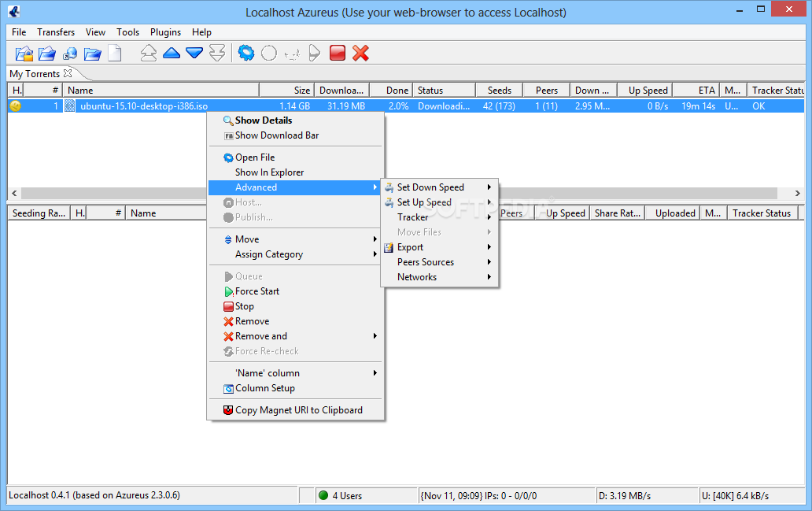
Task: Choose Show Details in context menu
Action: [296, 120]
